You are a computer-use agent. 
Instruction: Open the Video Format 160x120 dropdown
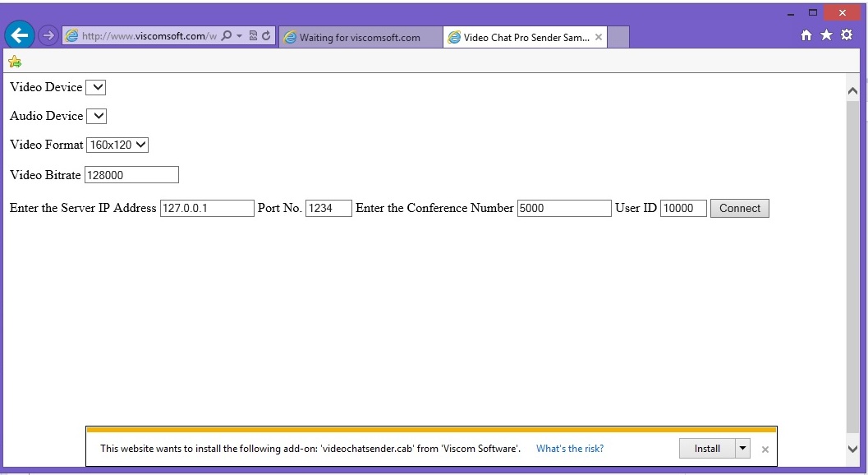tap(117, 145)
